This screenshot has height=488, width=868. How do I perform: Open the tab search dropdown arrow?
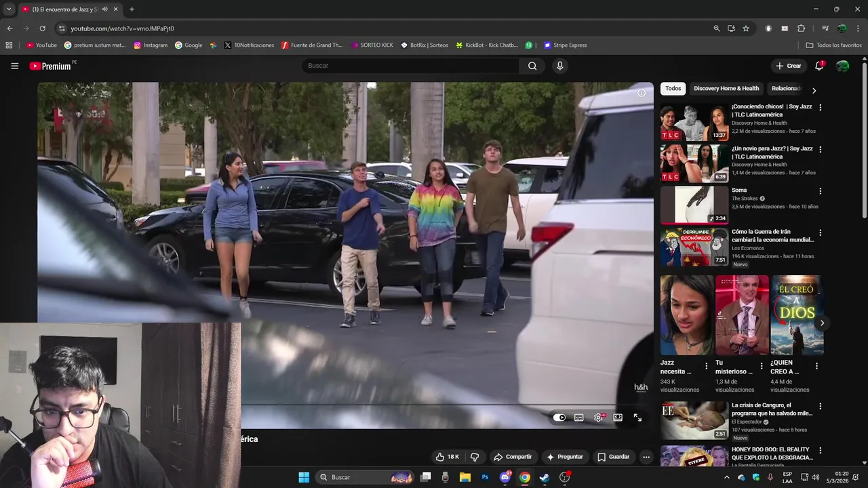click(x=8, y=9)
